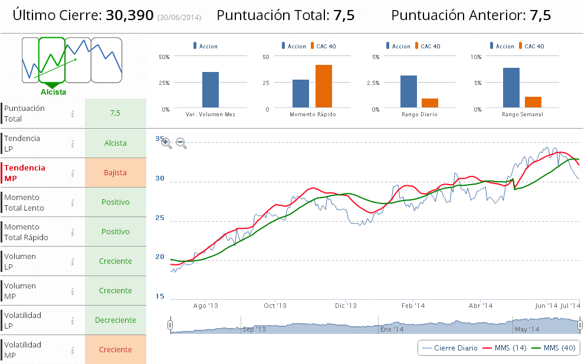Select the Momento Total Lento row label

pos(24,202)
